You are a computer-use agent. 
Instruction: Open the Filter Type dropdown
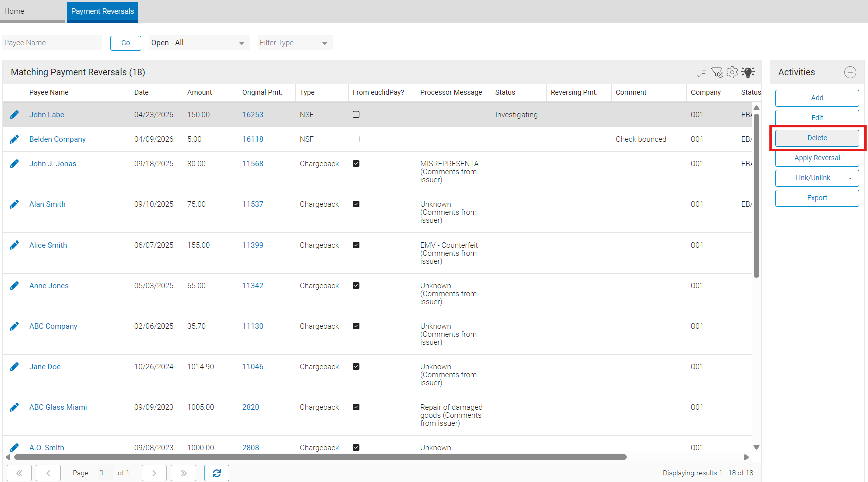pyautogui.click(x=295, y=43)
